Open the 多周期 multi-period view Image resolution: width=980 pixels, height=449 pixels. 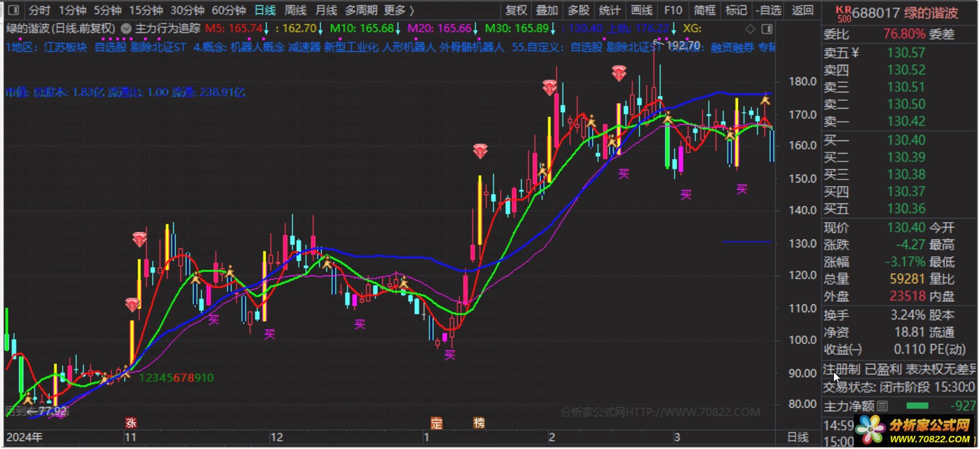coord(361,10)
